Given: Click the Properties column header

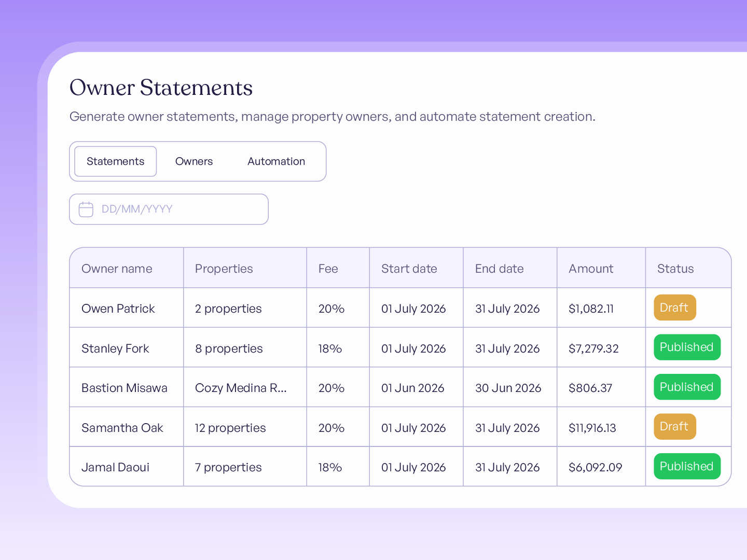Looking at the screenshot, I should pyautogui.click(x=224, y=269).
